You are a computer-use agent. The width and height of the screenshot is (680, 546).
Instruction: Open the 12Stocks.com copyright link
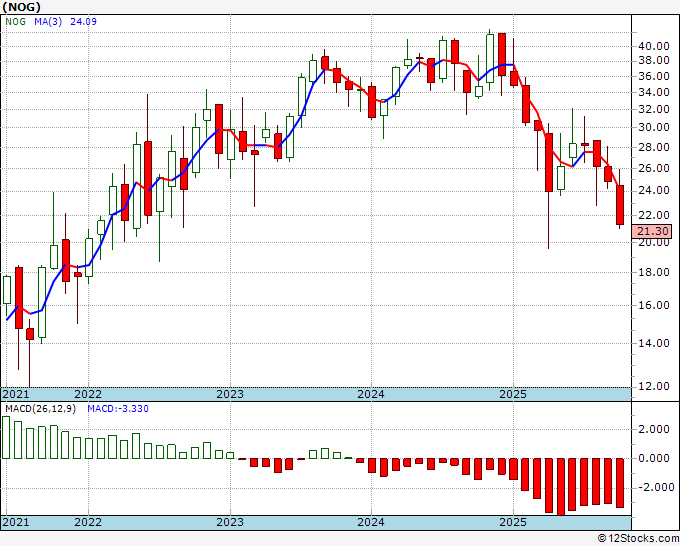[x=638, y=538]
